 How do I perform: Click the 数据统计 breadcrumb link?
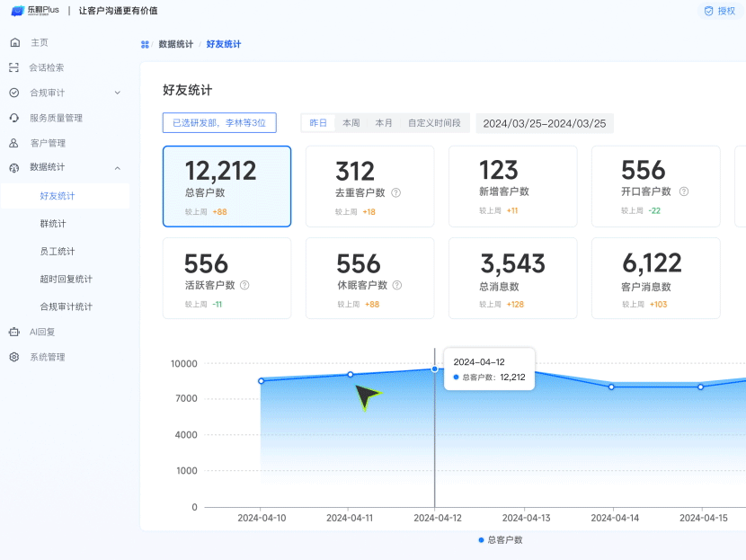176,44
